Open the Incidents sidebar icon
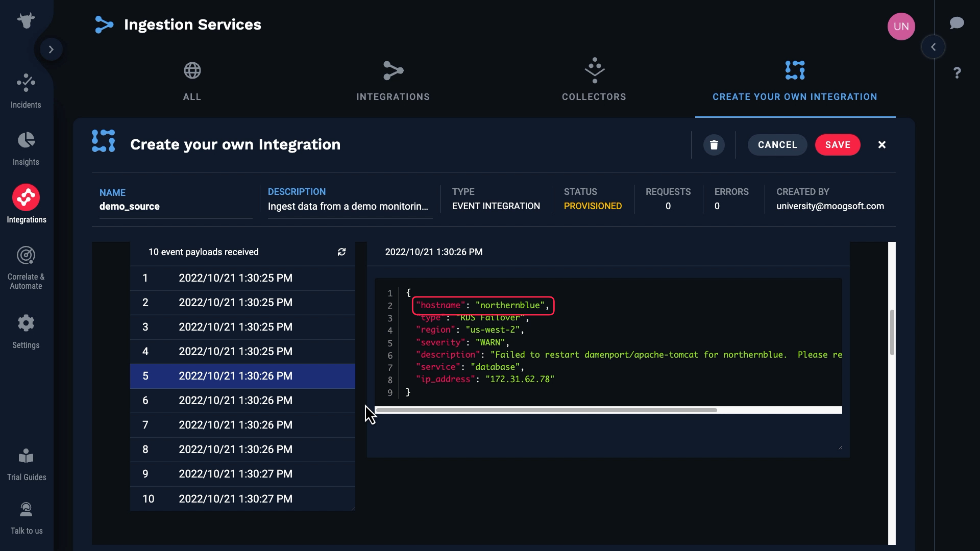The height and width of the screenshot is (551, 980). click(x=26, y=83)
